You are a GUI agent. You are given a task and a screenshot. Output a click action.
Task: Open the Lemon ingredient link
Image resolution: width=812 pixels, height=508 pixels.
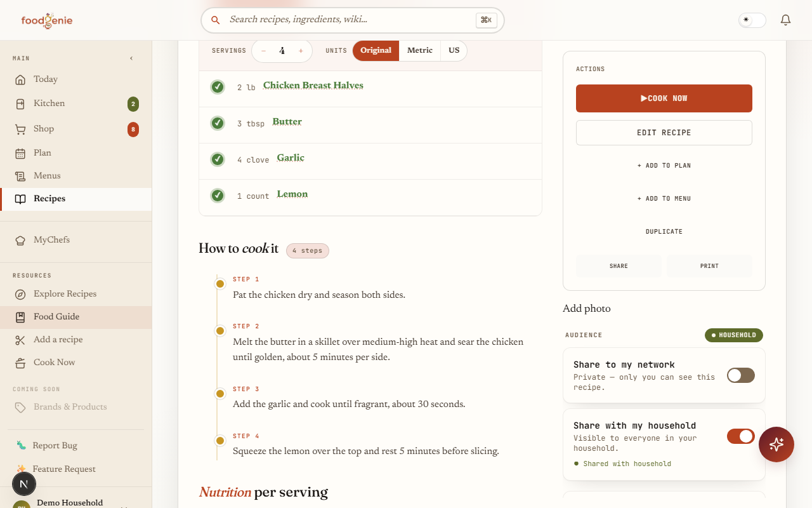(x=292, y=194)
